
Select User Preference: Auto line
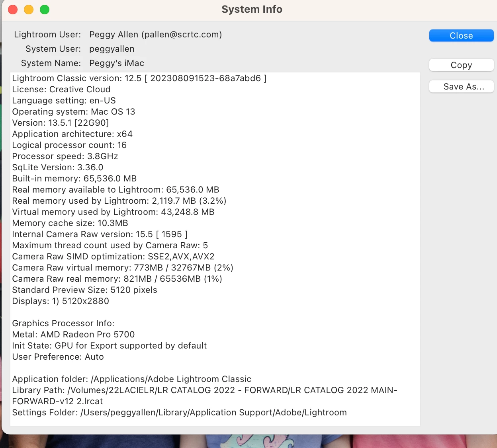(58, 357)
